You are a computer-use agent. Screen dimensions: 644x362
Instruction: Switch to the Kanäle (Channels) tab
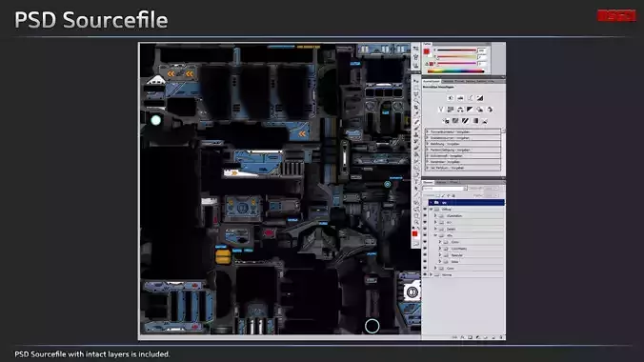pos(441,183)
